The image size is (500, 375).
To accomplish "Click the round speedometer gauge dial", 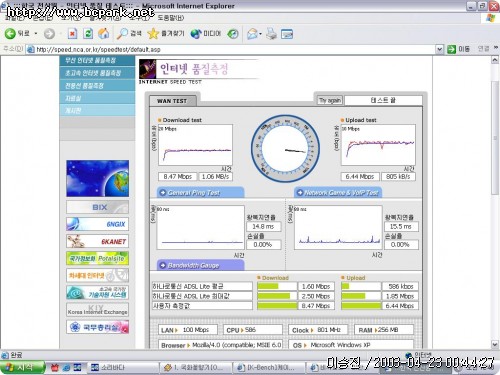I will point(285,149).
